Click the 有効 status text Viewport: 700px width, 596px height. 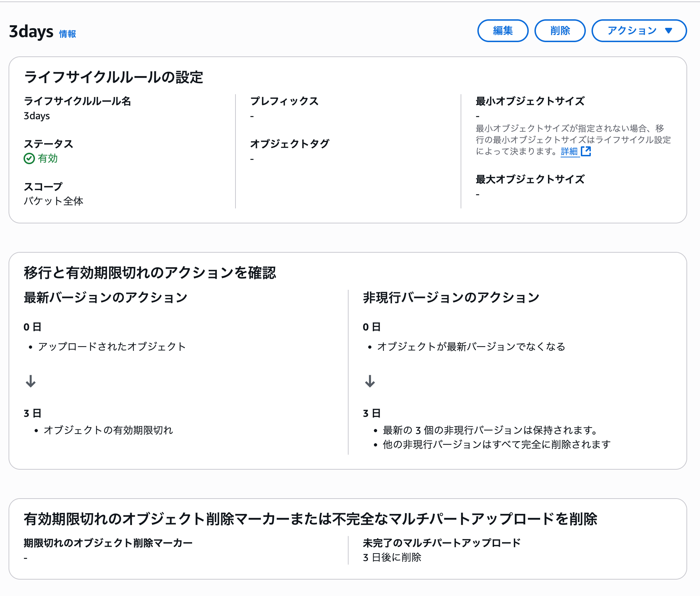click(48, 158)
